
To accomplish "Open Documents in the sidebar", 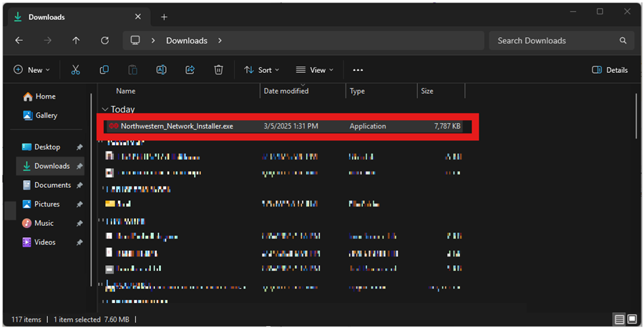I will point(52,185).
